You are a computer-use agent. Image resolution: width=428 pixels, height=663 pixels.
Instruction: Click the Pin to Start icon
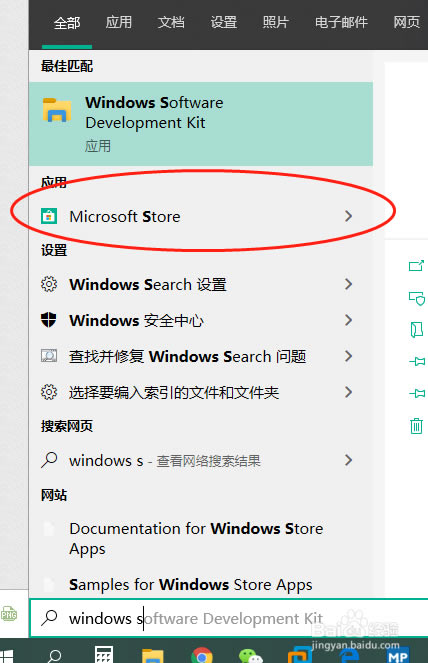[417, 362]
